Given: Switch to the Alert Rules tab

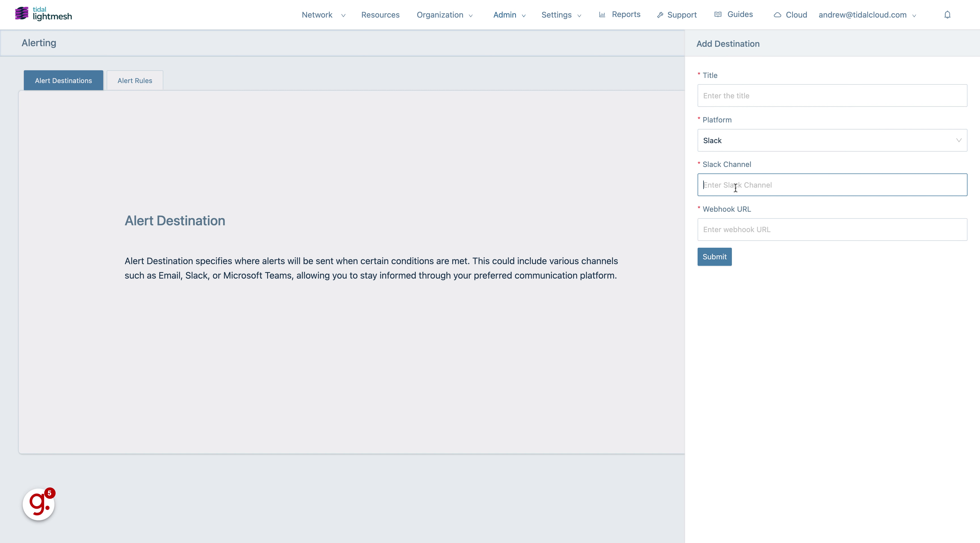Looking at the screenshot, I should click(134, 80).
